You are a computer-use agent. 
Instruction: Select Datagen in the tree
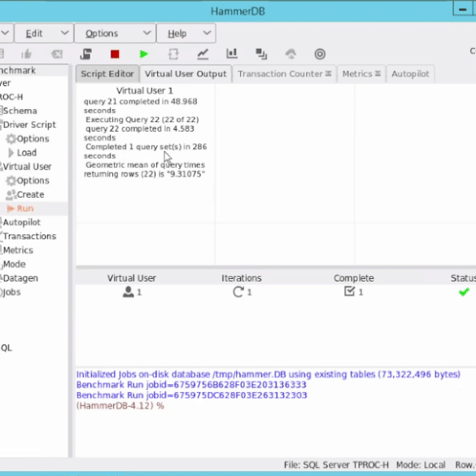pos(20,278)
